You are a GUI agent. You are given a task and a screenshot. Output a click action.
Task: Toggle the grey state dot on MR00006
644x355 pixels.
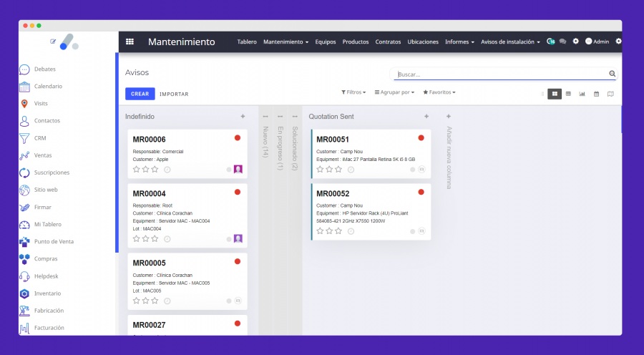pyautogui.click(x=229, y=170)
